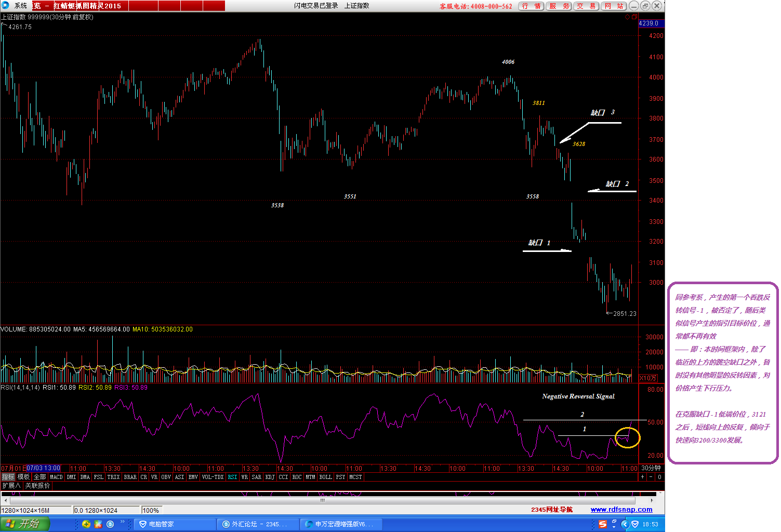Click the Windows 开始 start button
781x532 pixels.
[25, 524]
